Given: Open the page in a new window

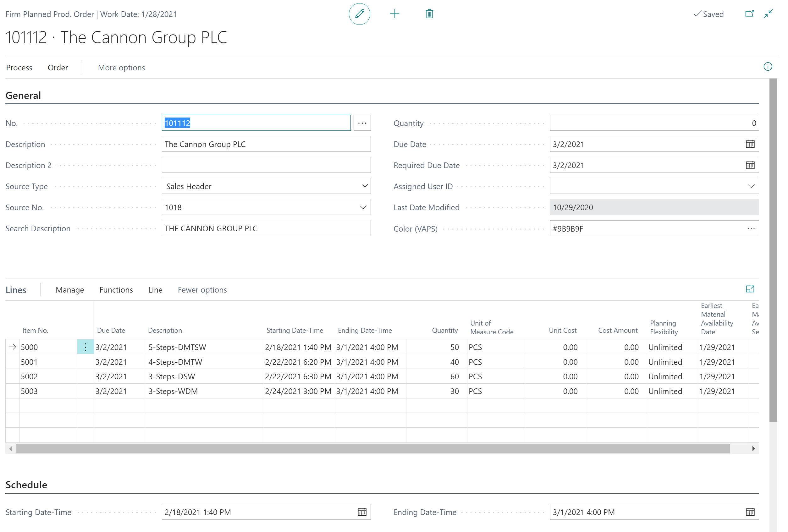Looking at the screenshot, I should 750,14.
